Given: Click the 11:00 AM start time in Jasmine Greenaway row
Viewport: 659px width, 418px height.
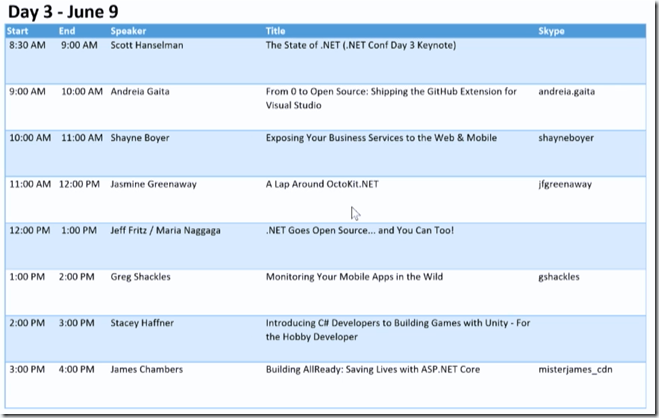Looking at the screenshot, I should coord(29,184).
